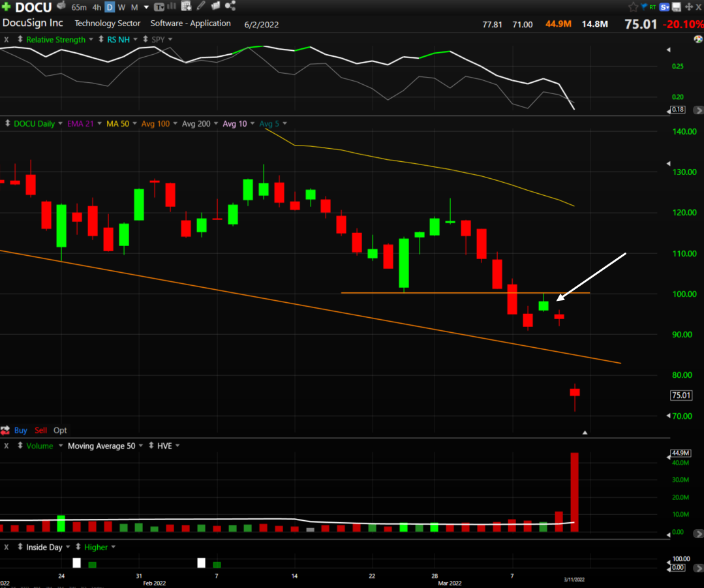Open Relative Strength indicator dropdown
Screen dimensions: 704x588
pos(91,40)
